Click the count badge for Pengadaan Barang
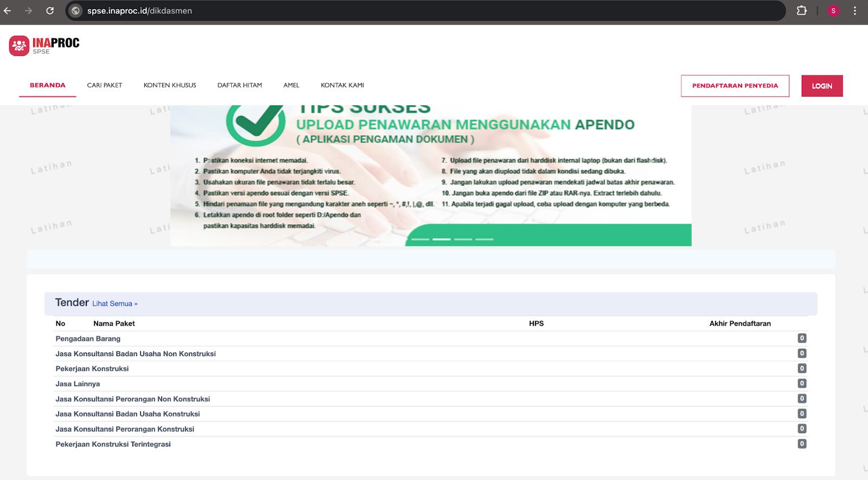Image resolution: width=868 pixels, height=480 pixels. click(802, 338)
